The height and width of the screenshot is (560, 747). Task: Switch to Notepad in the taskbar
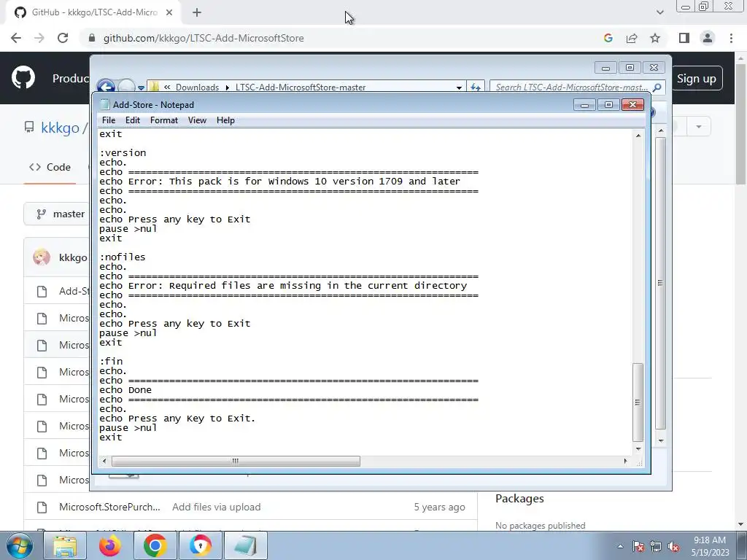(245, 545)
